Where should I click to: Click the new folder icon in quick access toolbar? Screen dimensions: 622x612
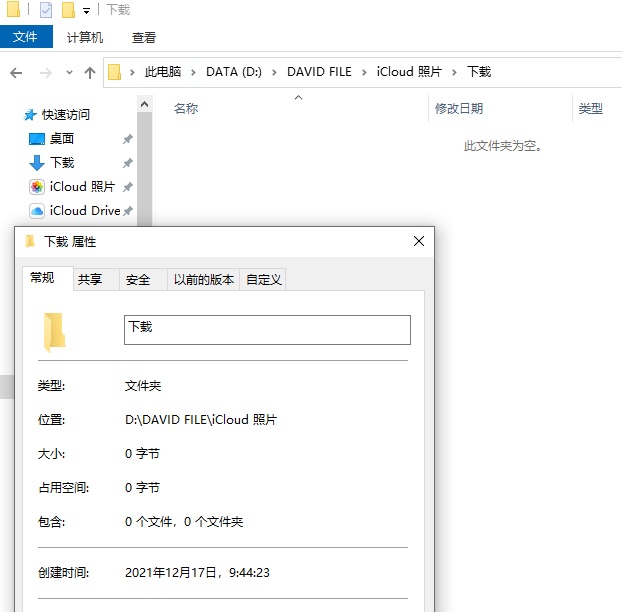point(68,10)
